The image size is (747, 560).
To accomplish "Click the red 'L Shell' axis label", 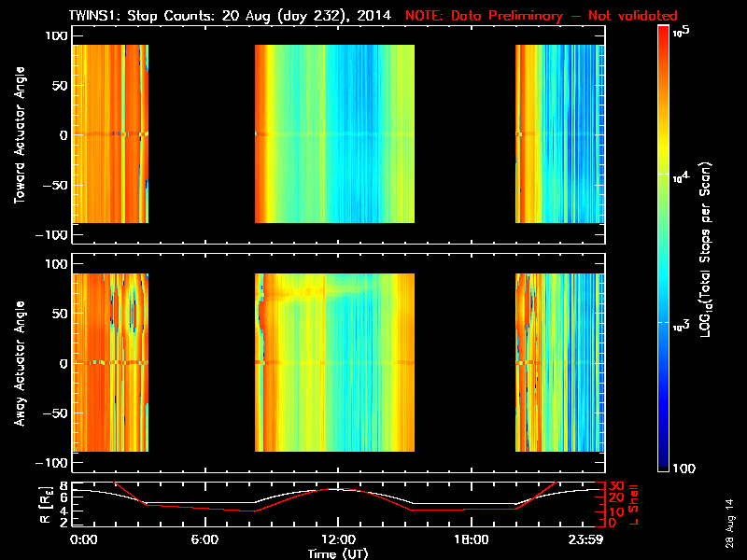I will (x=633, y=505).
